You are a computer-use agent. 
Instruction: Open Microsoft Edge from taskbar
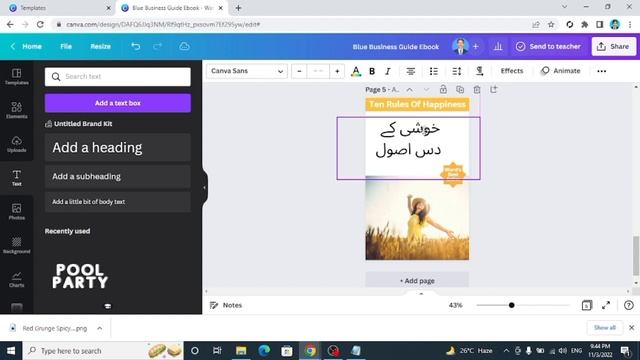(264, 351)
